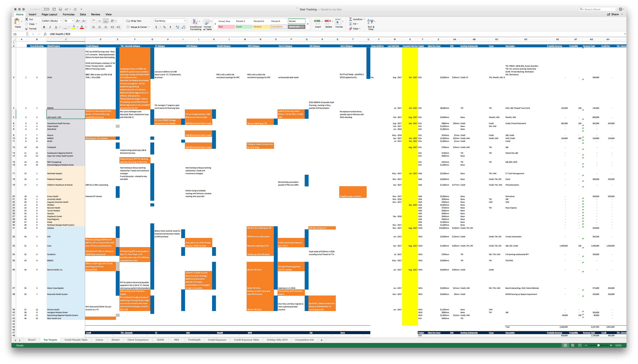Toggle italic formatting button
The height and width of the screenshot is (364, 638).
point(50,27)
